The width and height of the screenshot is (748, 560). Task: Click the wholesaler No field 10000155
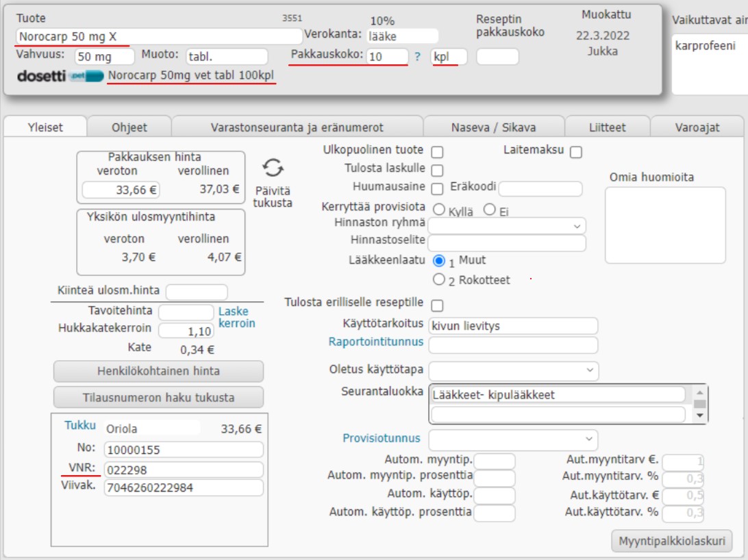pos(184,449)
